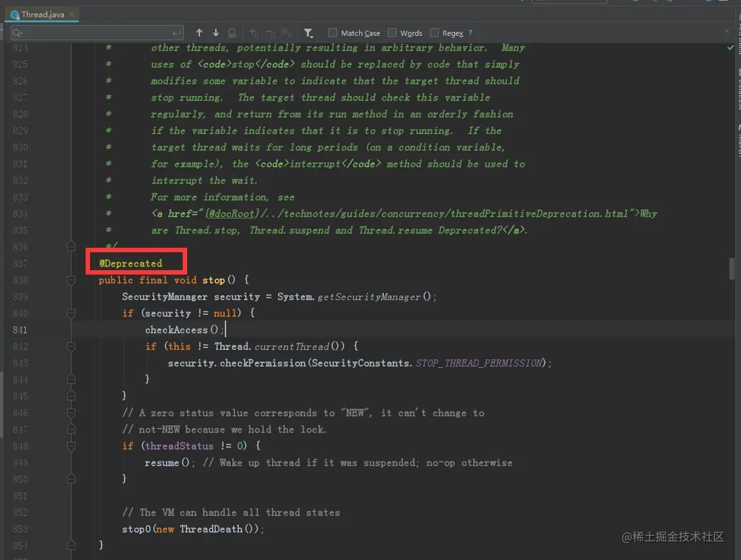Screen dimensions: 741x560
Task: Click the @docRoot link in the Javadoc
Action: 231,214
